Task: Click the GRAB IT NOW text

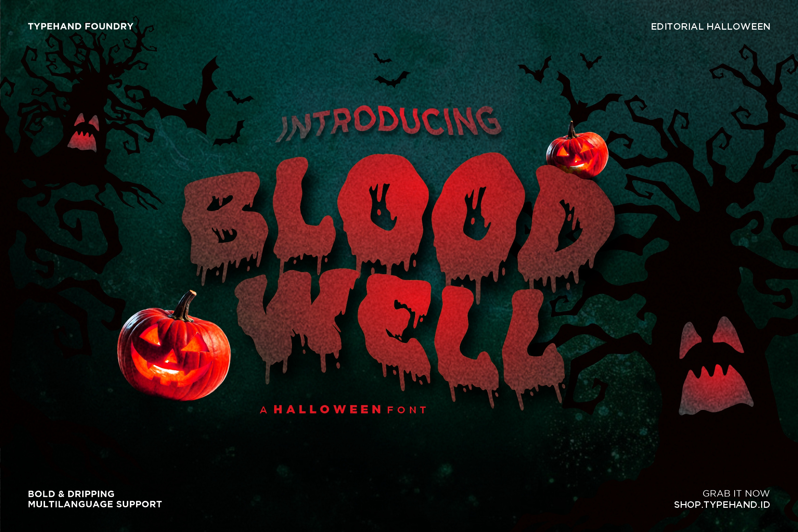Action: click(736, 493)
